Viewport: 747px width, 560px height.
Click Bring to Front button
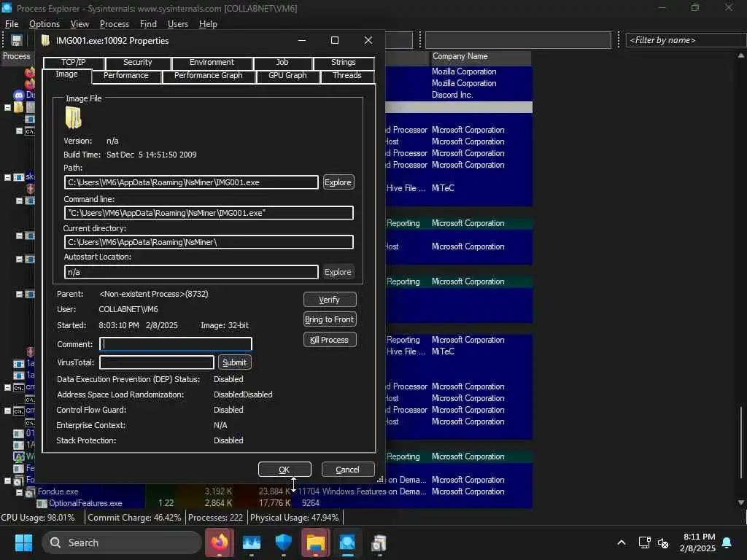(330, 319)
